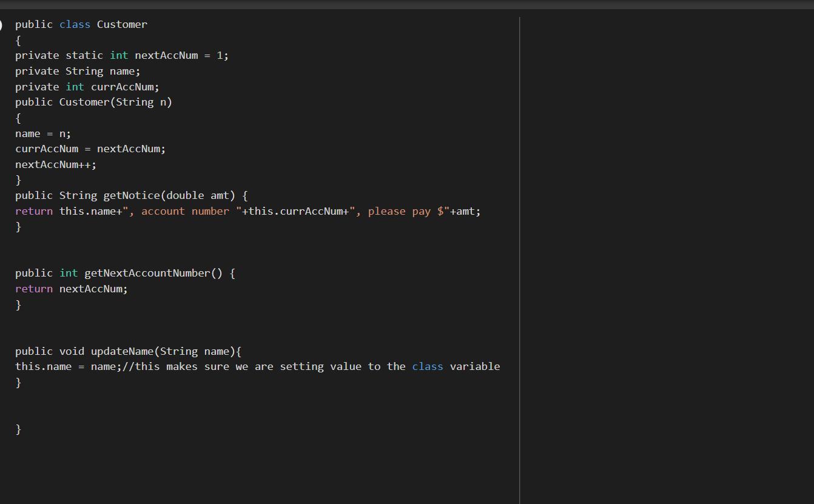Click the getNextAccountNumber method name

pyautogui.click(x=147, y=273)
